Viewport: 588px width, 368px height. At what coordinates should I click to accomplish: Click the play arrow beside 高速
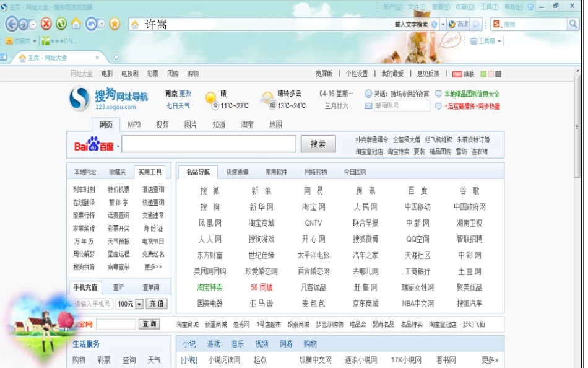coord(476,24)
